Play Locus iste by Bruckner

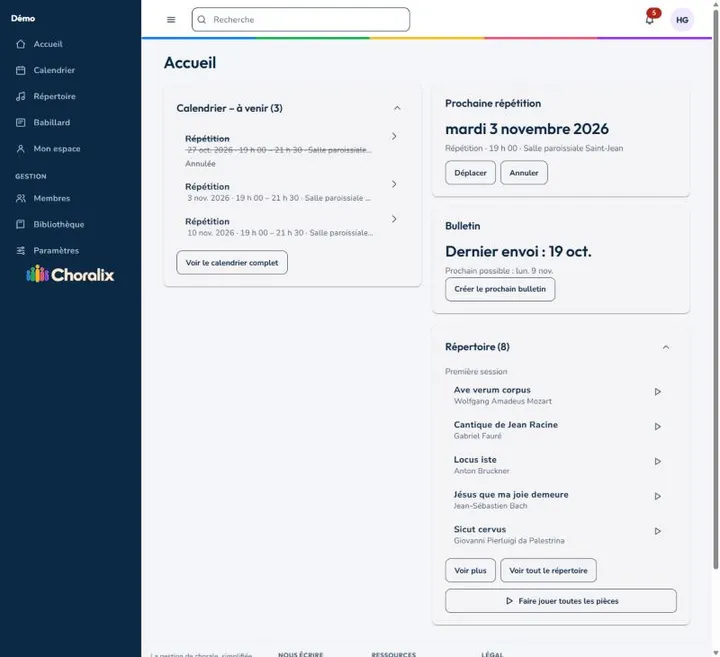tap(658, 461)
